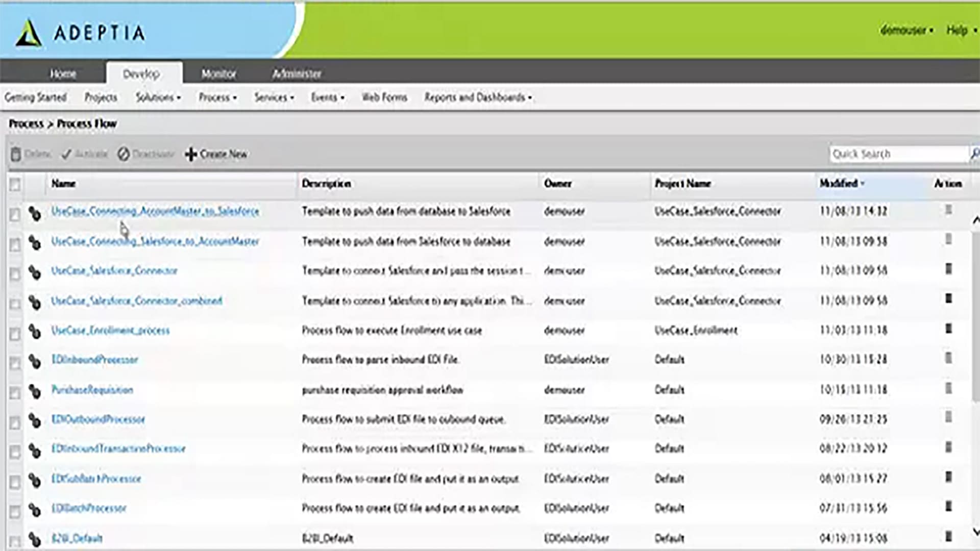Click the Quick Search magnifier icon
This screenshot has width=980, height=551.
pos(974,154)
